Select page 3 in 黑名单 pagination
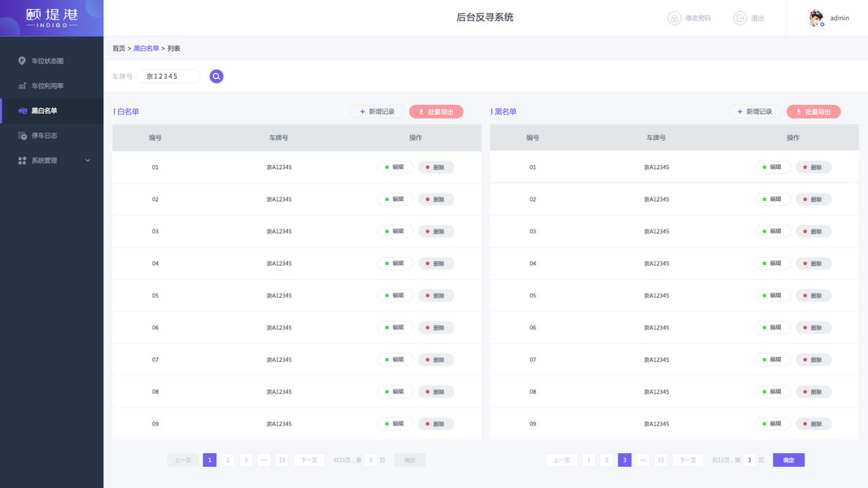 coord(625,460)
